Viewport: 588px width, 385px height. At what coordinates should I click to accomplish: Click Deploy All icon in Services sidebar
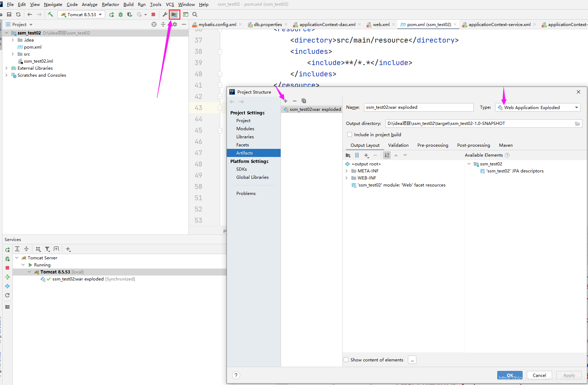[x=7, y=286]
